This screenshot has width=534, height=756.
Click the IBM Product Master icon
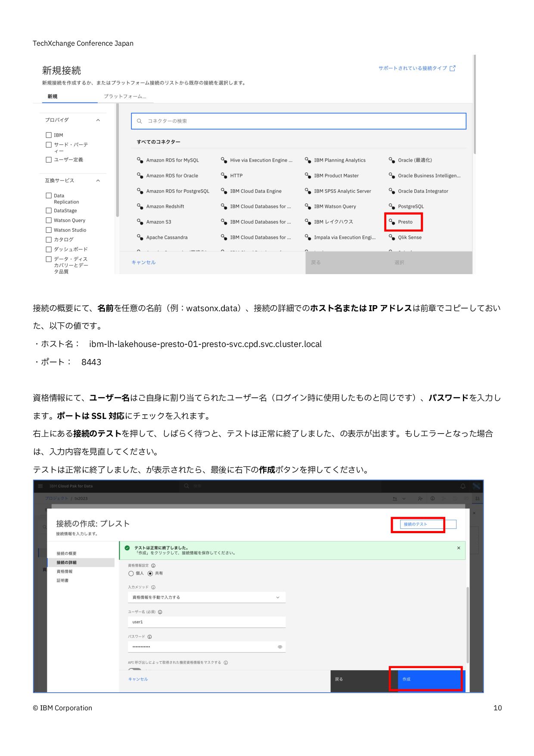(308, 175)
